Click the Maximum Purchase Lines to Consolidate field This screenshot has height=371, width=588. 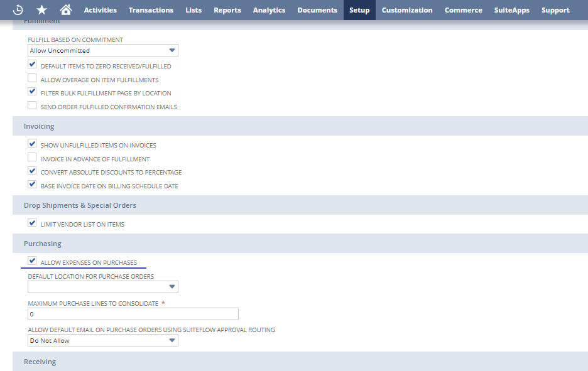coord(133,314)
